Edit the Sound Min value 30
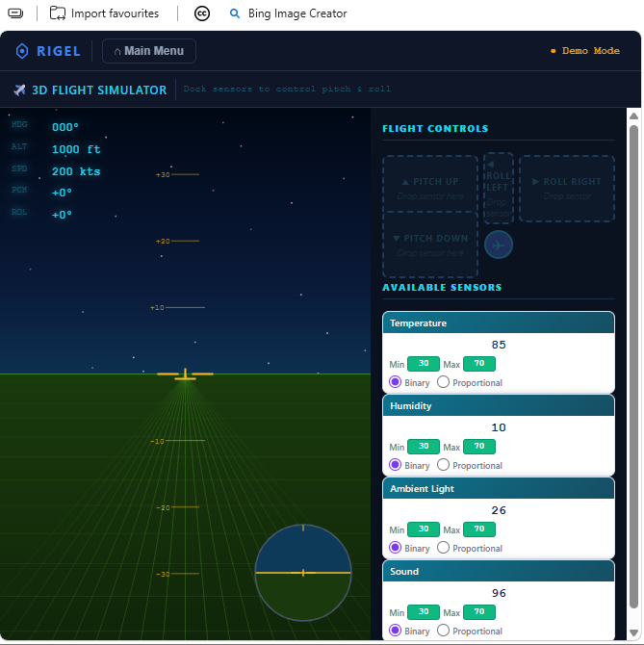644x645 pixels. (x=424, y=612)
